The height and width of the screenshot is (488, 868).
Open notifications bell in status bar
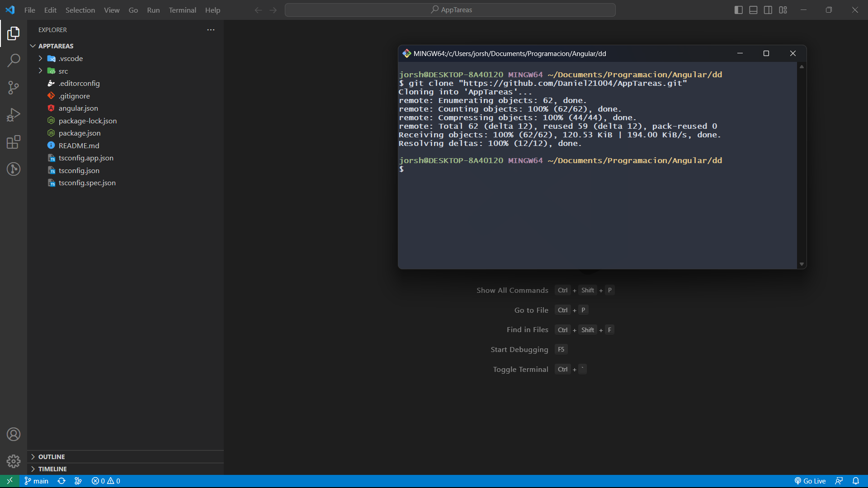[x=856, y=481]
